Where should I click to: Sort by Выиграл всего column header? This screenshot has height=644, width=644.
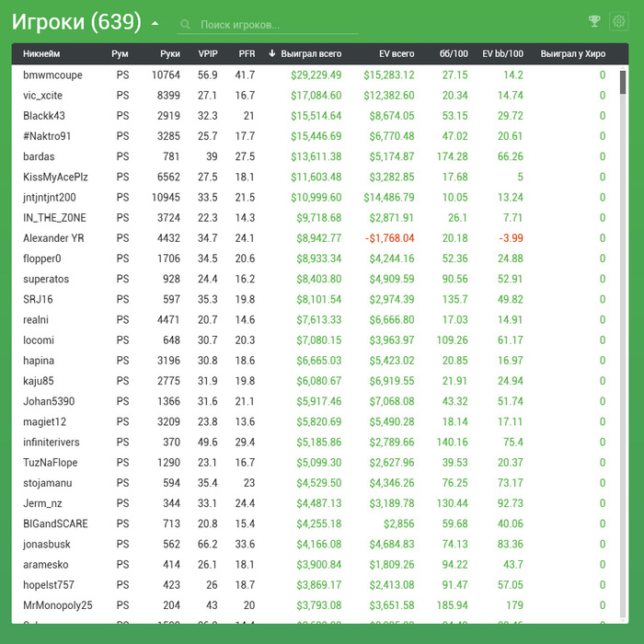pos(311,53)
